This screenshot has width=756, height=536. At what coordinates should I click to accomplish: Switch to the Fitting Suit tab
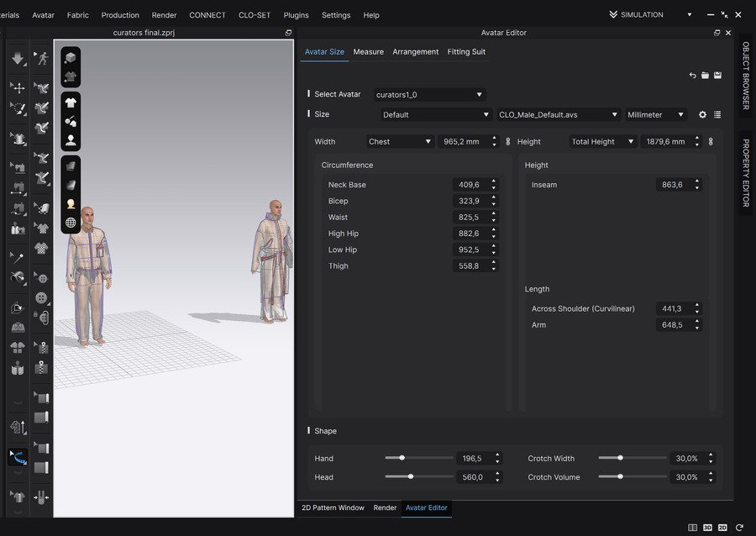coord(466,51)
